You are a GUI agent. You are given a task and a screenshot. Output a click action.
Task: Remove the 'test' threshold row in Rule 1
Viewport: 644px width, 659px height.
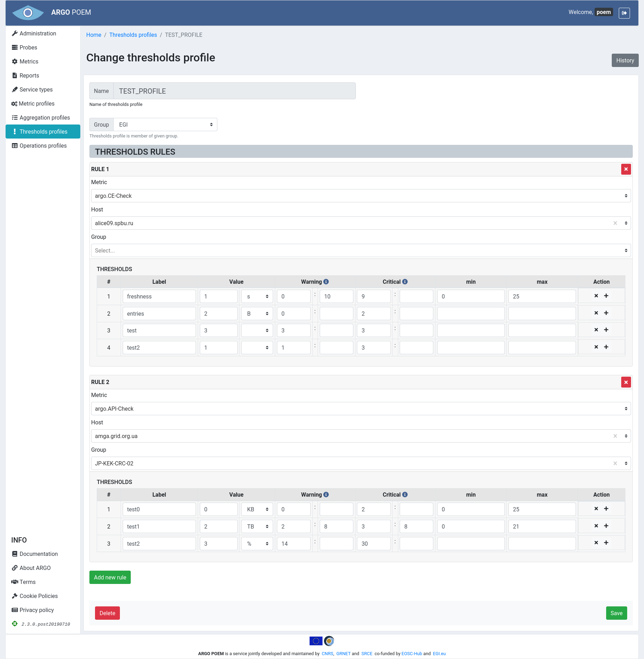(x=596, y=330)
